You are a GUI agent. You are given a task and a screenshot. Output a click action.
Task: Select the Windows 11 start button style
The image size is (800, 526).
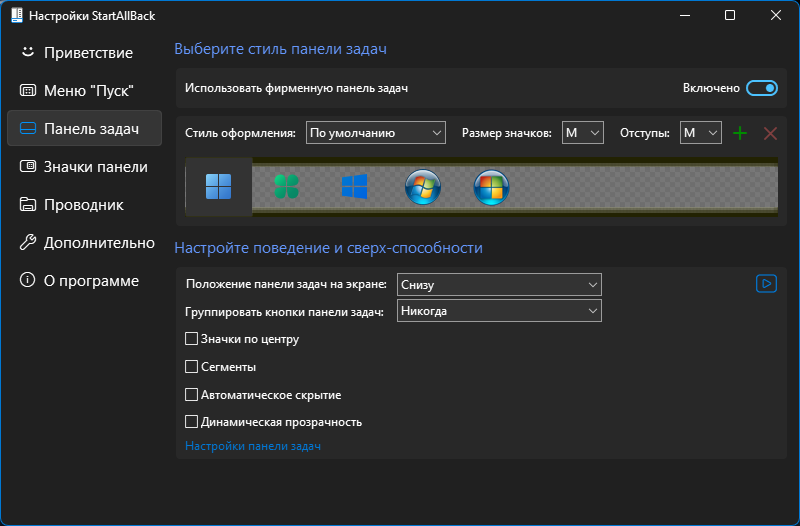coord(218,187)
